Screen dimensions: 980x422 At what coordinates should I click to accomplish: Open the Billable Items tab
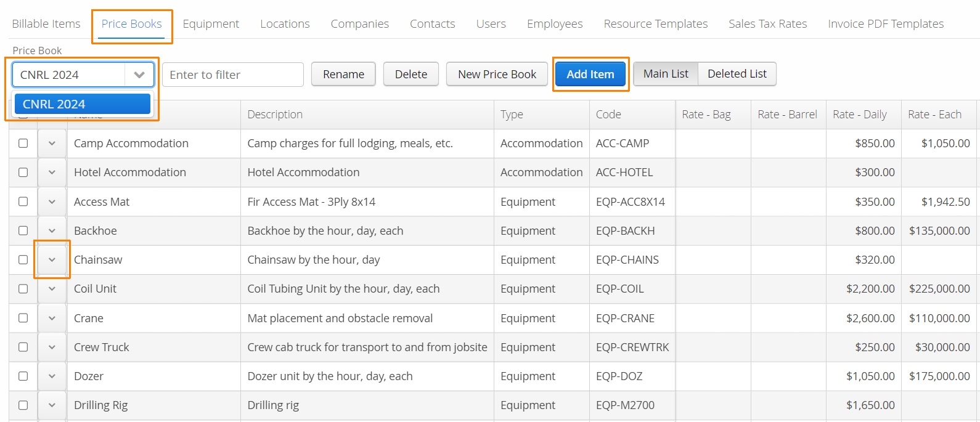(46, 23)
